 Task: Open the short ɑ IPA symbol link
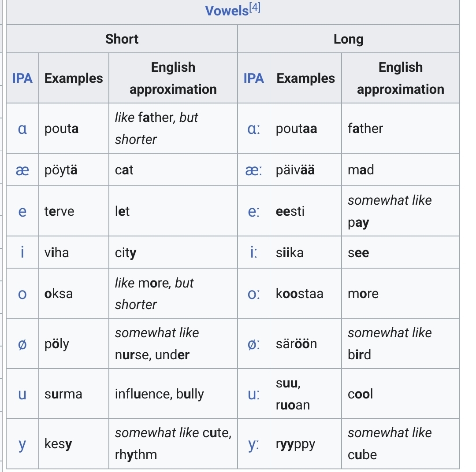pos(22,129)
